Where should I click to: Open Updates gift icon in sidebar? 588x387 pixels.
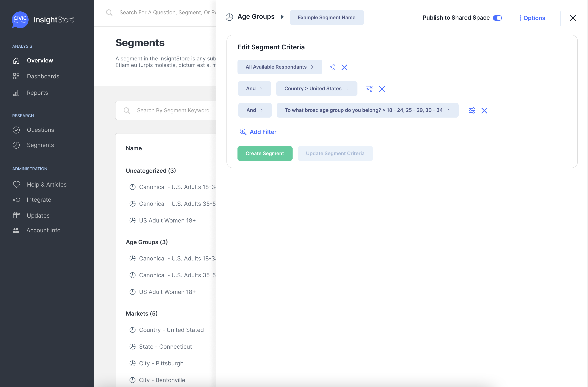[16, 216]
